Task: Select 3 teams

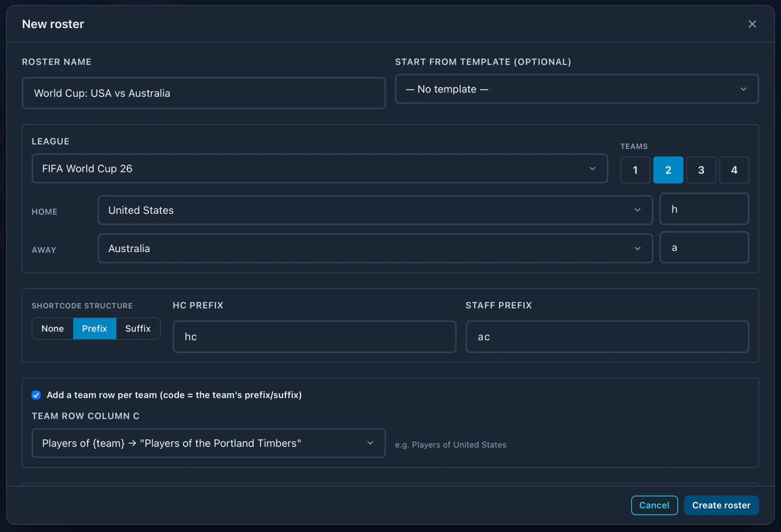Action: tap(701, 170)
